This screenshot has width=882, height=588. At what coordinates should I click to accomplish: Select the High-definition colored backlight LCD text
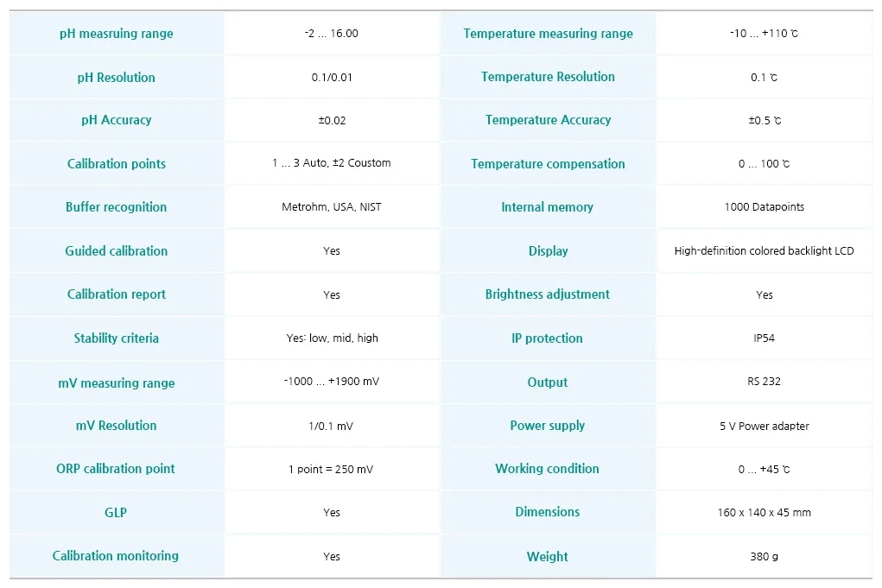764,250
